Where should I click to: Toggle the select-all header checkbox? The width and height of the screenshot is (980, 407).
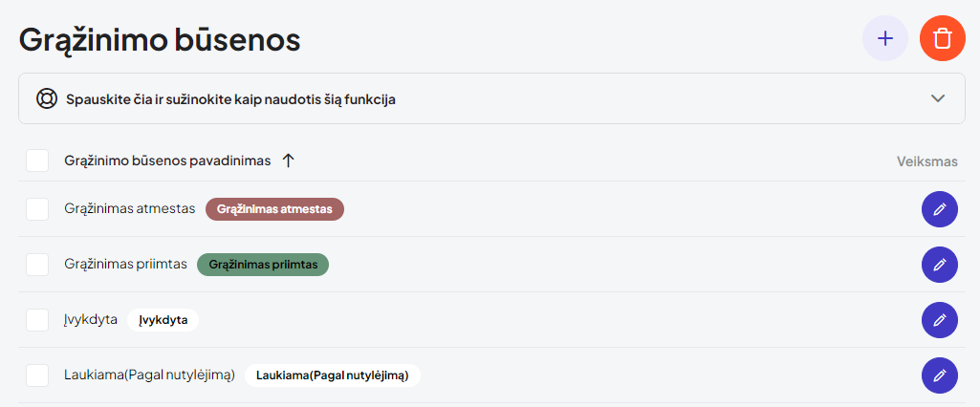pyautogui.click(x=37, y=161)
